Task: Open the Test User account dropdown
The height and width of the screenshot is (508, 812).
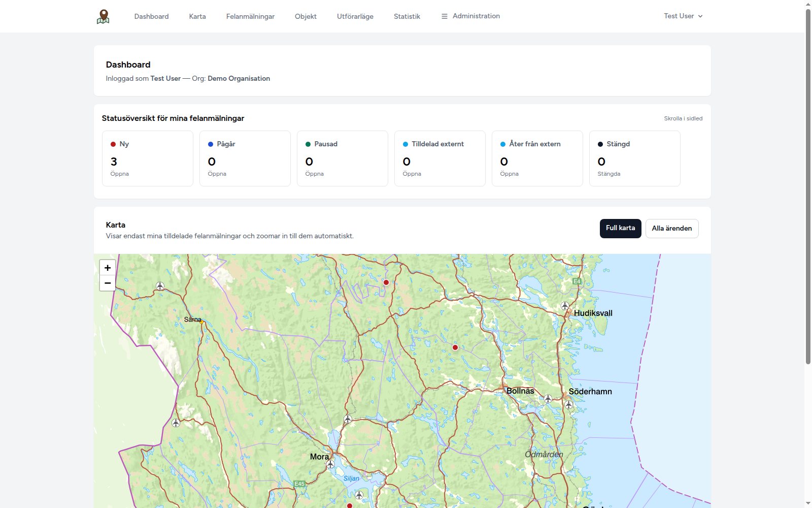Action: pos(683,16)
